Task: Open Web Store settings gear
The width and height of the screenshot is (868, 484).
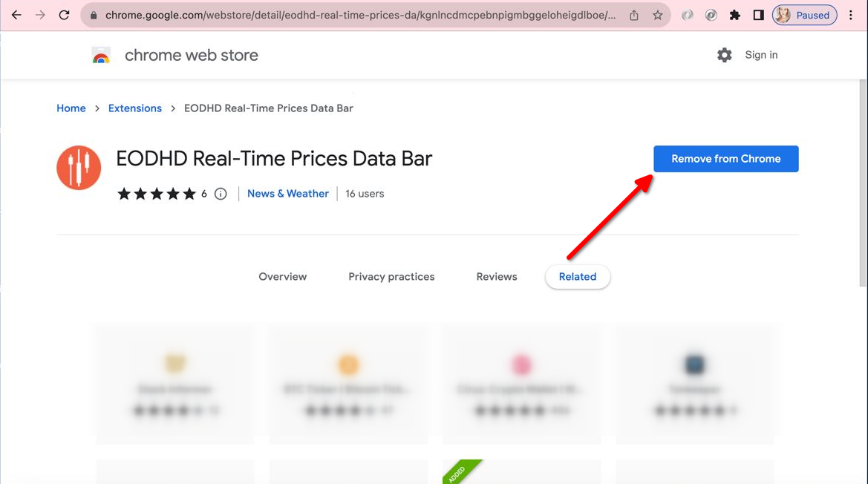Action: pos(724,55)
